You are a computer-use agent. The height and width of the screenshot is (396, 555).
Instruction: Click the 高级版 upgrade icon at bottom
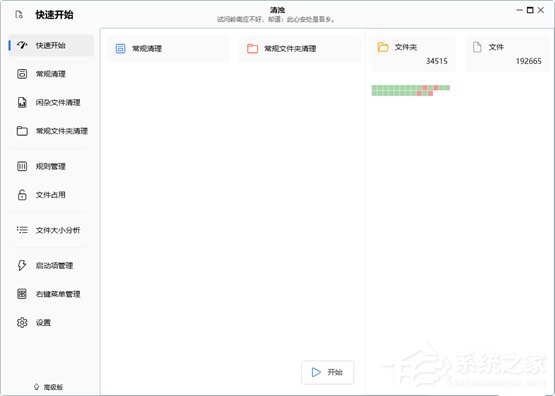coord(36,386)
